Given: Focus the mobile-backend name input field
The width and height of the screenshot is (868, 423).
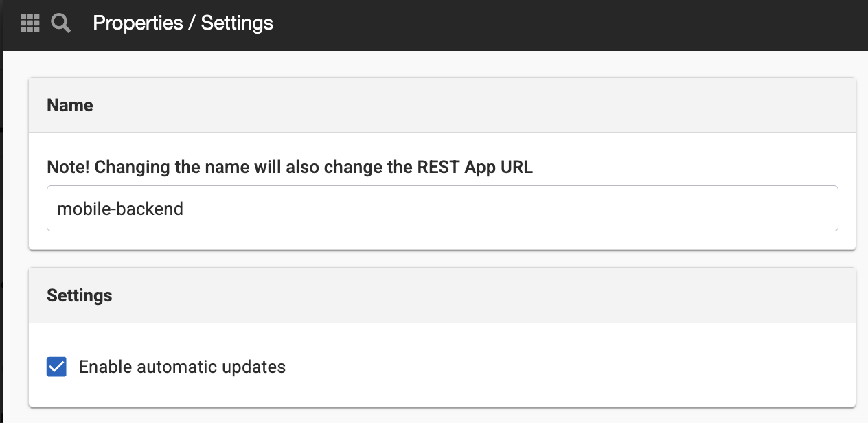Looking at the screenshot, I should (442, 208).
